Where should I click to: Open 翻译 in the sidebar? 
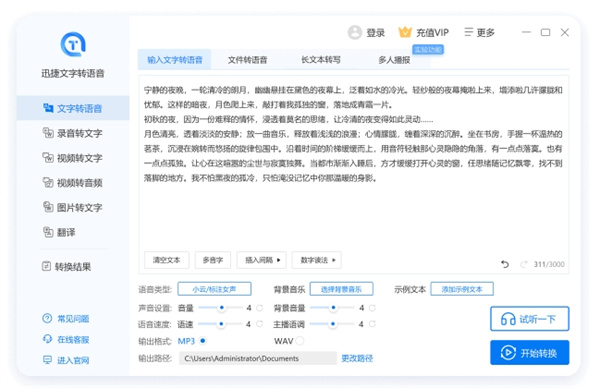point(73,232)
